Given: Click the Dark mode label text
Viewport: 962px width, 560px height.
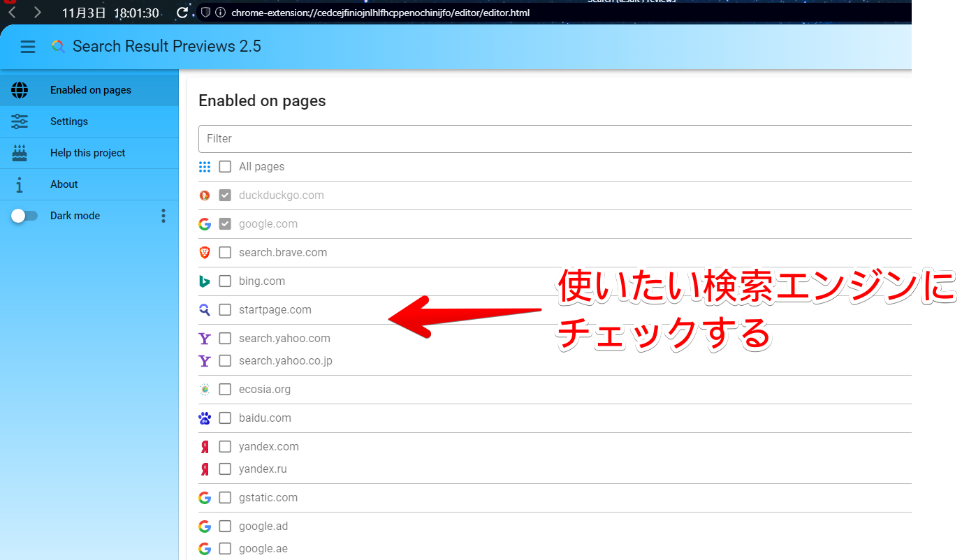Looking at the screenshot, I should coord(75,216).
